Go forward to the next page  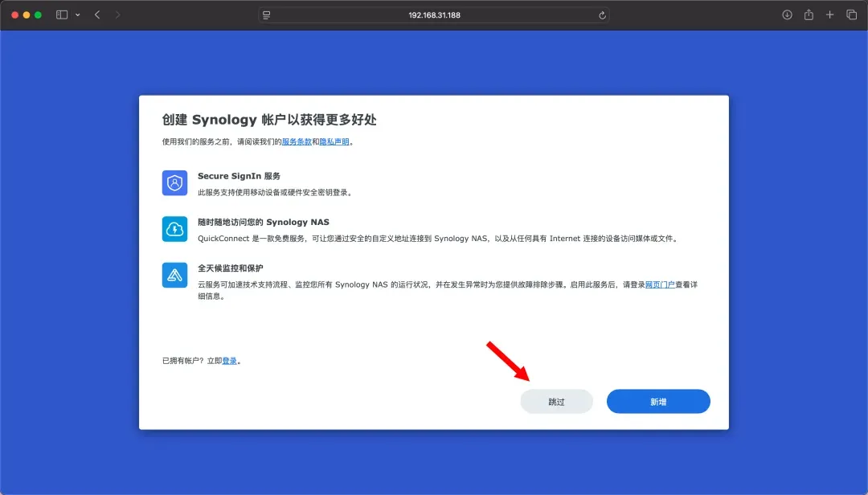(x=117, y=15)
